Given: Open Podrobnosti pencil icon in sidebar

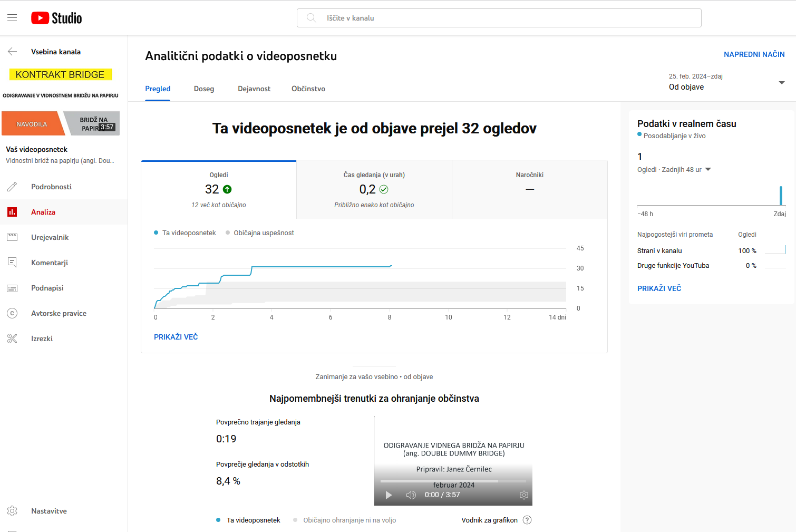Looking at the screenshot, I should click(12, 187).
